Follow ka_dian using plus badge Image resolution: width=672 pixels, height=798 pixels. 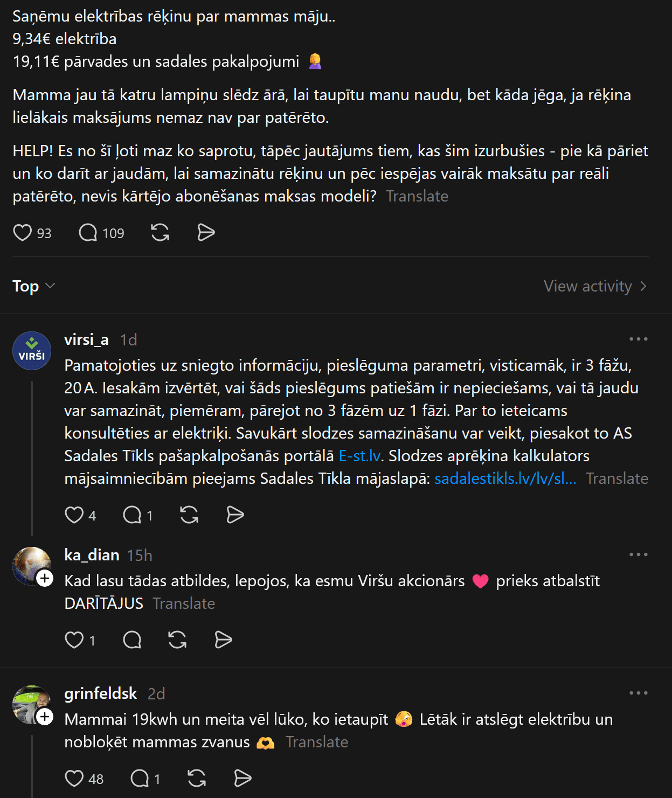[45, 578]
